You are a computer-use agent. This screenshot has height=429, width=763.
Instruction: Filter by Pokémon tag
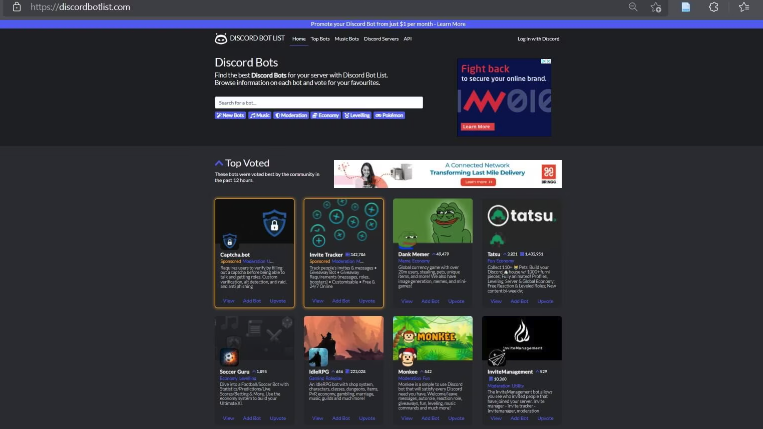pyautogui.click(x=389, y=115)
